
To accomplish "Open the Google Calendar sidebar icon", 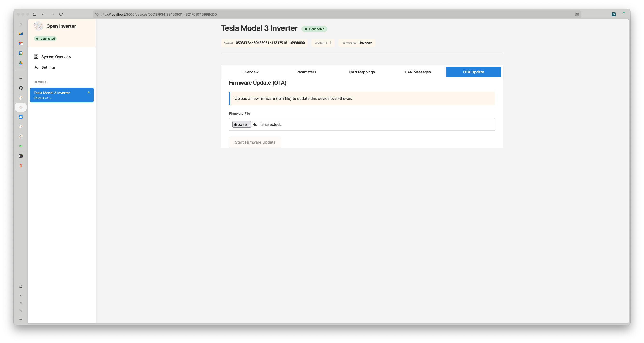I will click(21, 53).
